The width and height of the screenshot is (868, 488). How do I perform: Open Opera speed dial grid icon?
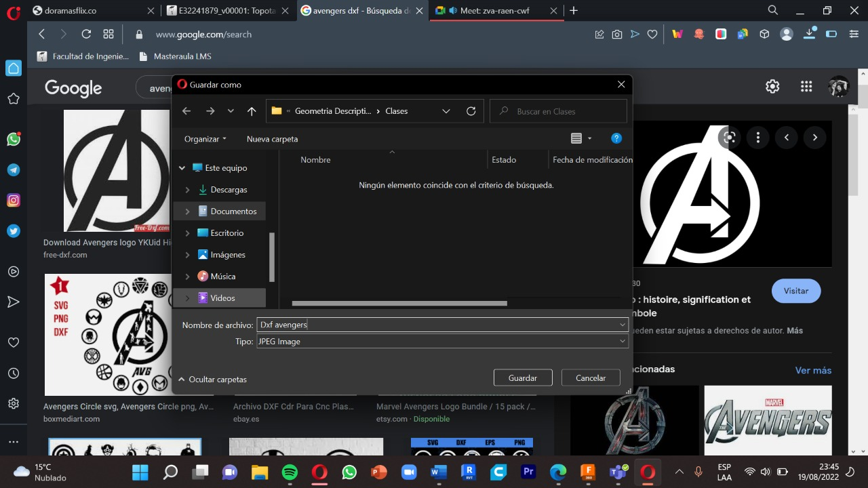coord(108,34)
